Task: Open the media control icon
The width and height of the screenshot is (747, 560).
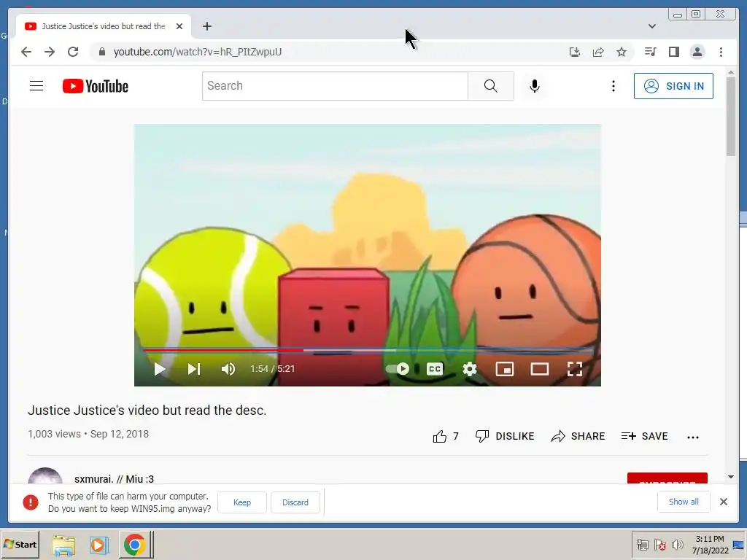Action: 650,52
